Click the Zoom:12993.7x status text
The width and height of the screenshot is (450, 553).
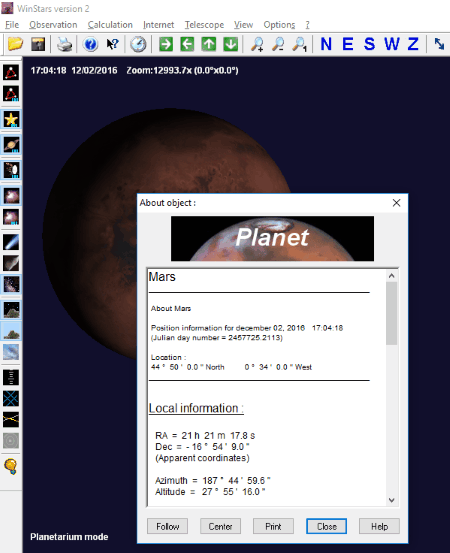point(182,70)
